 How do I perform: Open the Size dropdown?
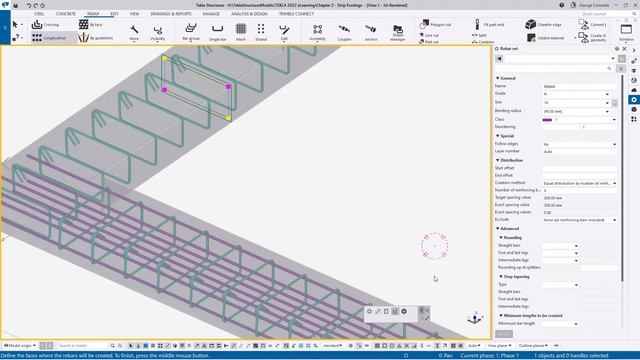click(607, 103)
